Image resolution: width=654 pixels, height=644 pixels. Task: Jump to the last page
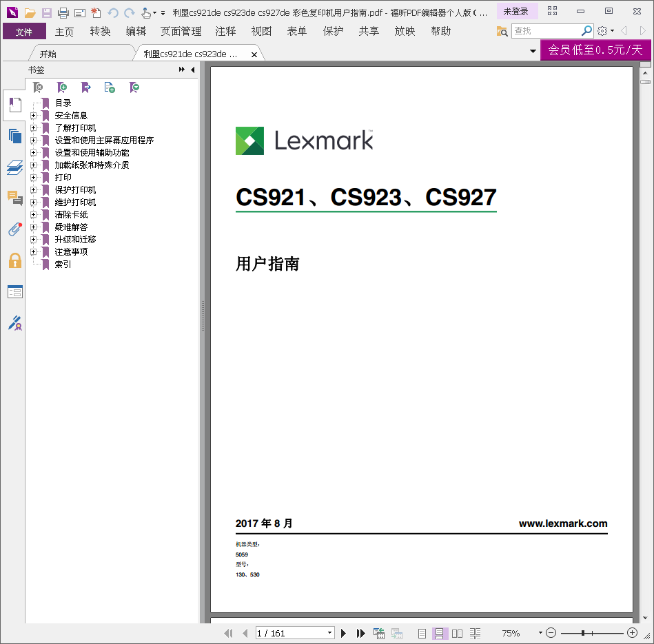click(361, 634)
